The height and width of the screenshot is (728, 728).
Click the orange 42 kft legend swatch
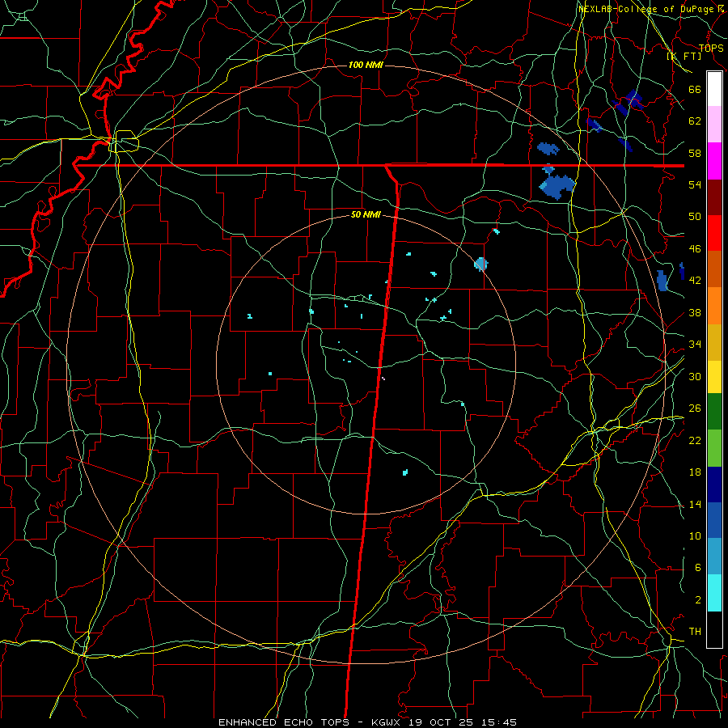click(x=714, y=306)
